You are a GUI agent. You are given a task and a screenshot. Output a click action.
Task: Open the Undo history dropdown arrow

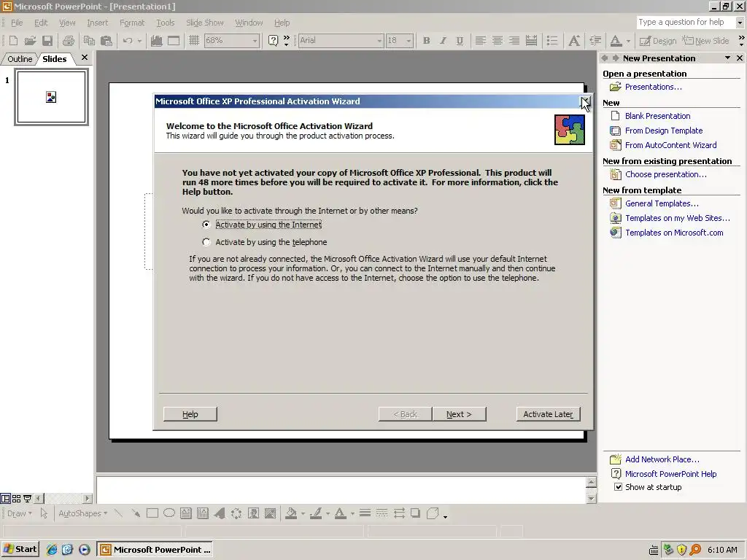pyautogui.click(x=139, y=41)
